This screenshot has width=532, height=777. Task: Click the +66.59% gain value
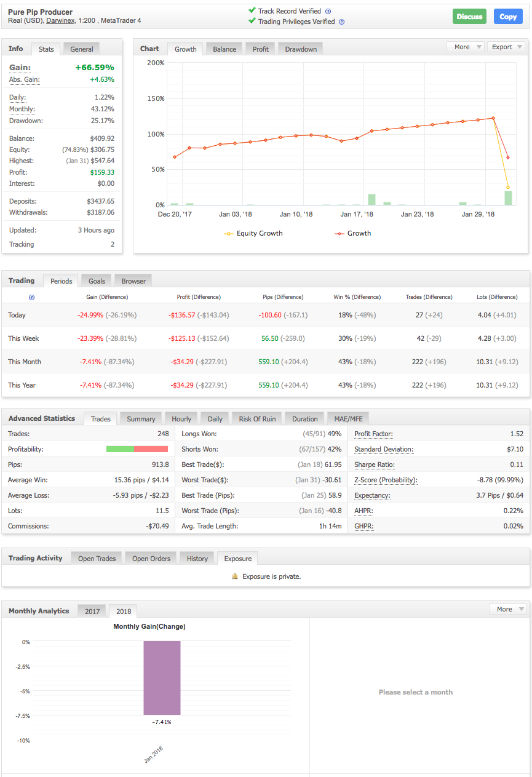[95, 68]
